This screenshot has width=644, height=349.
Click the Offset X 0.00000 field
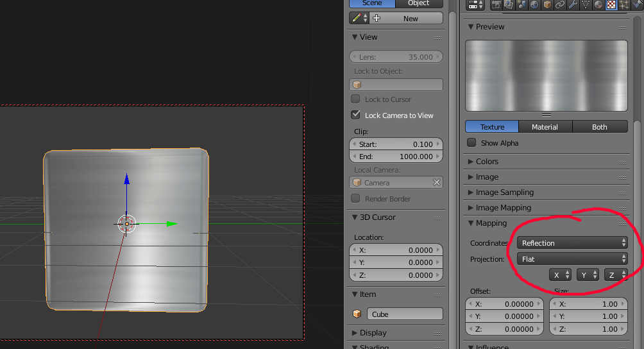[504, 304]
